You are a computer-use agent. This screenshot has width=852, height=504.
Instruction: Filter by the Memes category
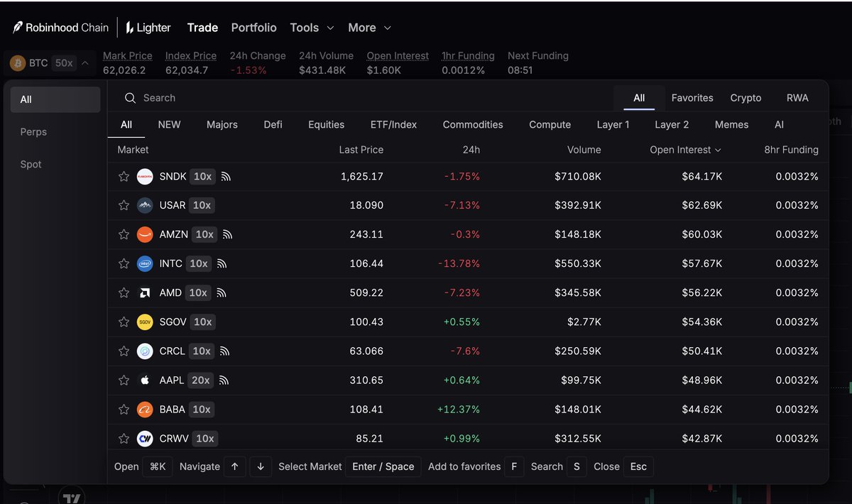(731, 124)
